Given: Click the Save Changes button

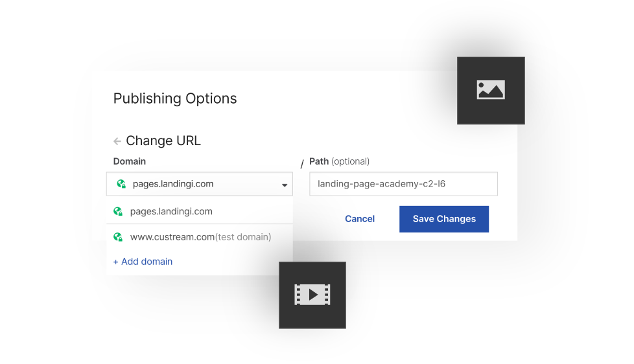Looking at the screenshot, I should click(444, 219).
